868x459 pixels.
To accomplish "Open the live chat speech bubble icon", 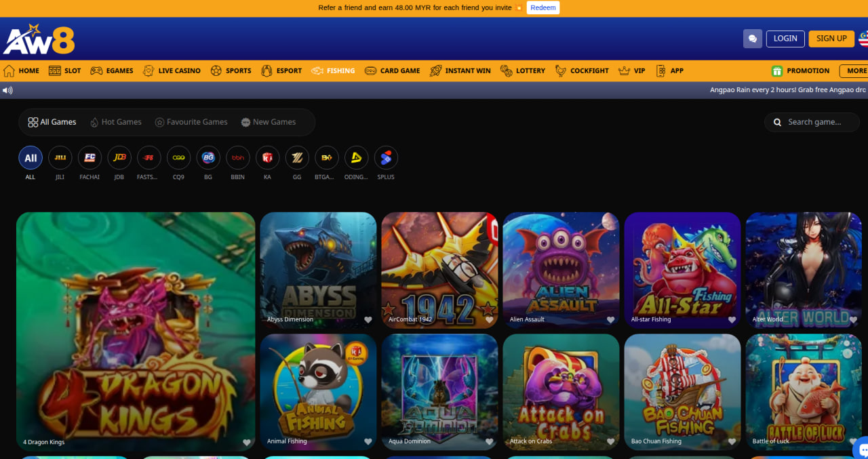I will click(752, 39).
